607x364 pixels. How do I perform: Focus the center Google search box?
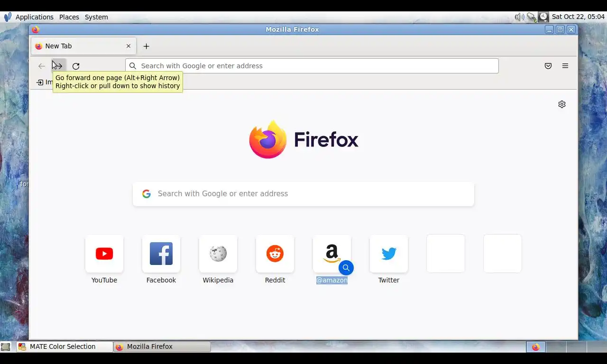(x=303, y=194)
